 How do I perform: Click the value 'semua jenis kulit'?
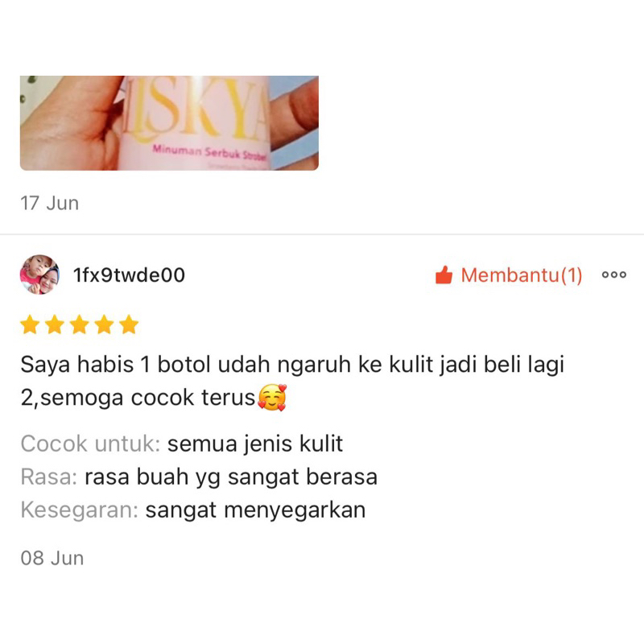[255, 444]
